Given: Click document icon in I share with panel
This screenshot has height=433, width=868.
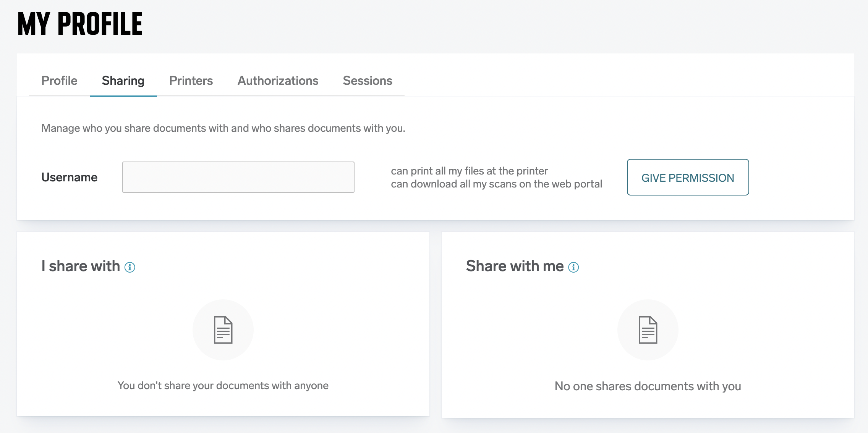Looking at the screenshot, I should click(223, 330).
